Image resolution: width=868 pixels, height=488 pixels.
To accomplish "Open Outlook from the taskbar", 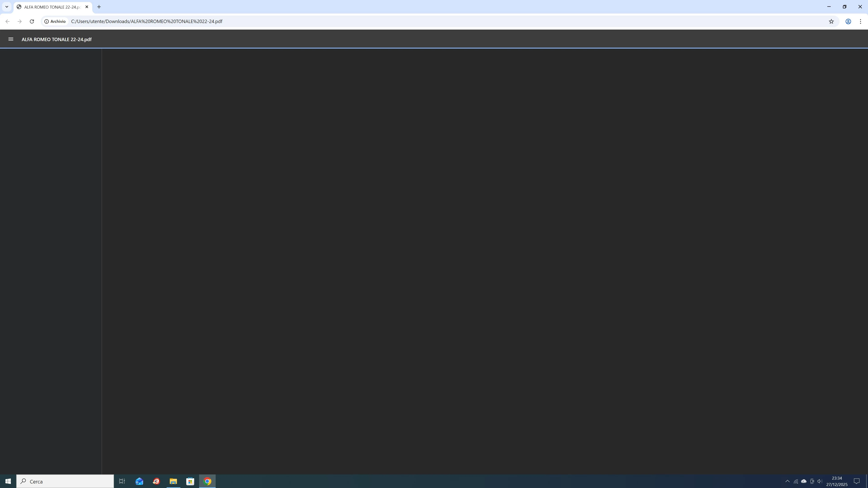I will [139, 481].
